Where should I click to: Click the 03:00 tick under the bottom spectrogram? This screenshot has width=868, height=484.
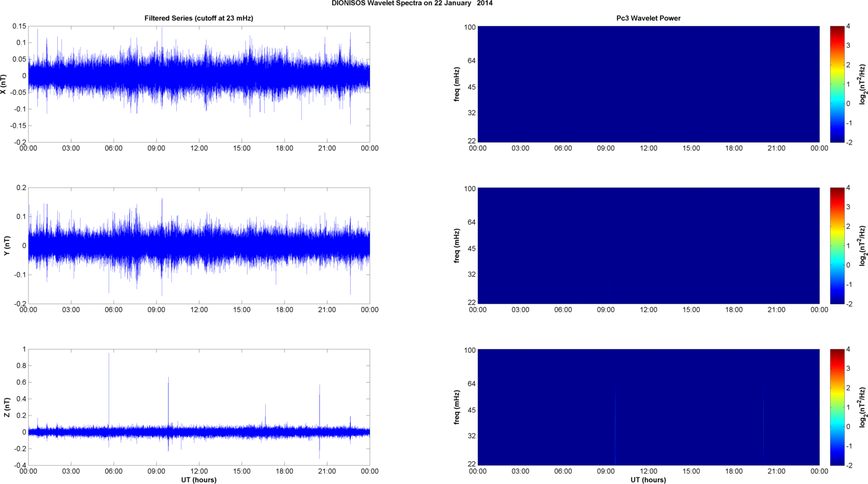coord(521,472)
